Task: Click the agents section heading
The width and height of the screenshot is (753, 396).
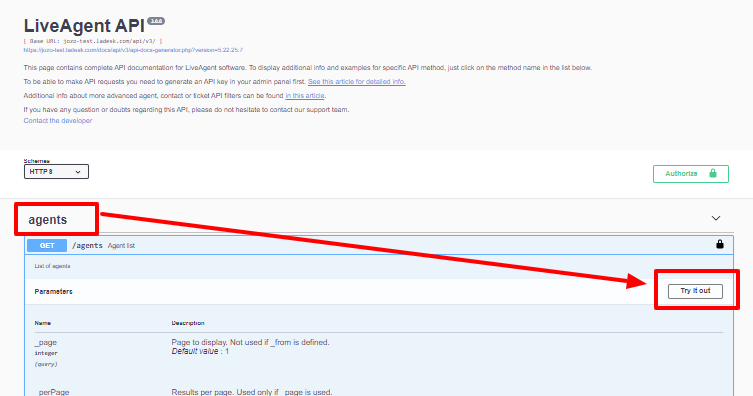Action: click(48, 219)
